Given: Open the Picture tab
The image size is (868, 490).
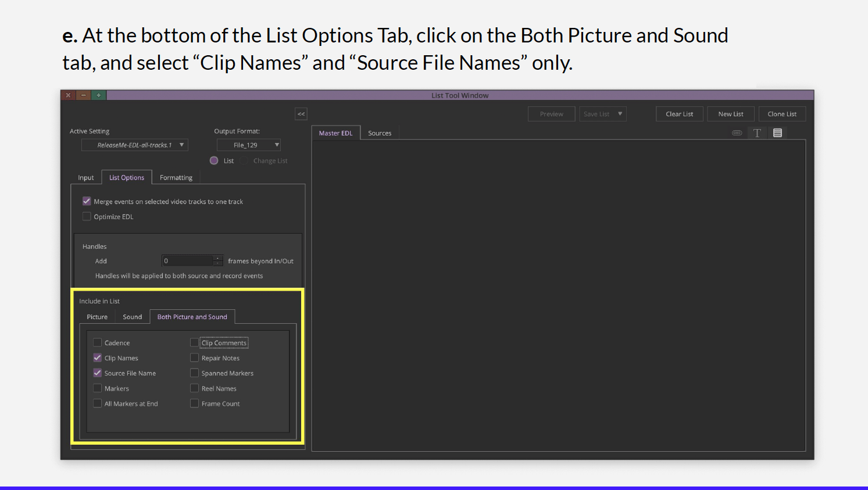Looking at the screenshot, I should 97,317.
